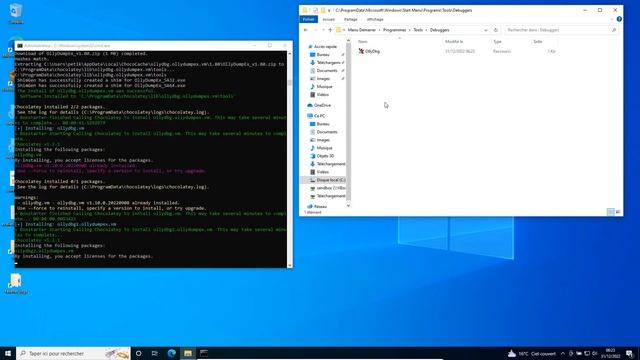Open quick access toolbar customize dropdown
The width and height of the screenshot is (640, 360).
(x=329, y=11)
